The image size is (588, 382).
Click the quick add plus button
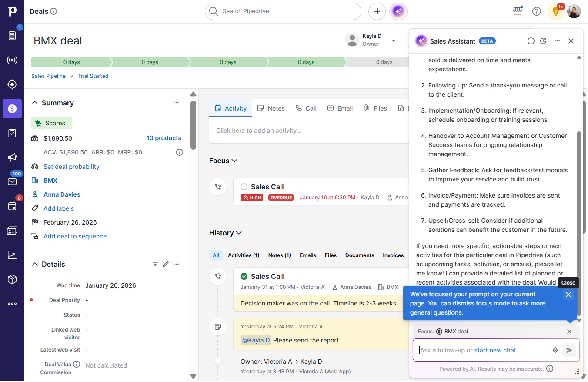click(x=377, y=11)
